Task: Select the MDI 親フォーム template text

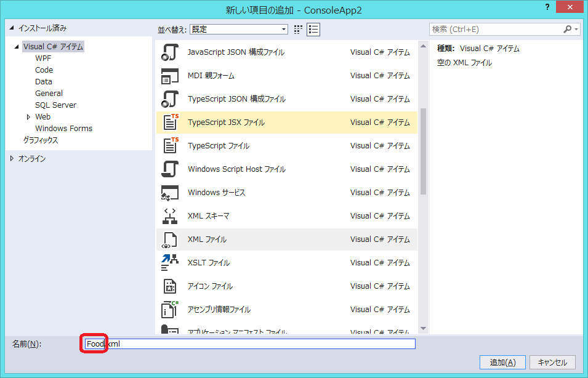Action: (211, 76)
